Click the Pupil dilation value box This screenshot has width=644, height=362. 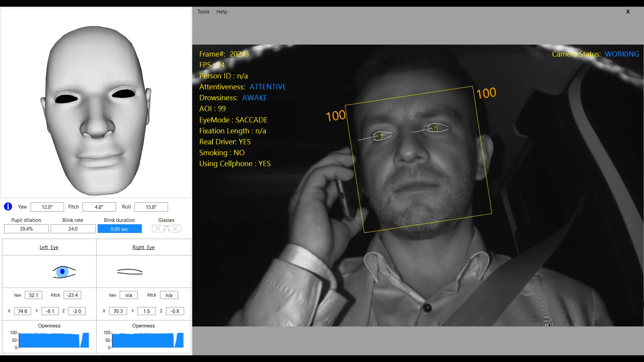pos(26,229)
